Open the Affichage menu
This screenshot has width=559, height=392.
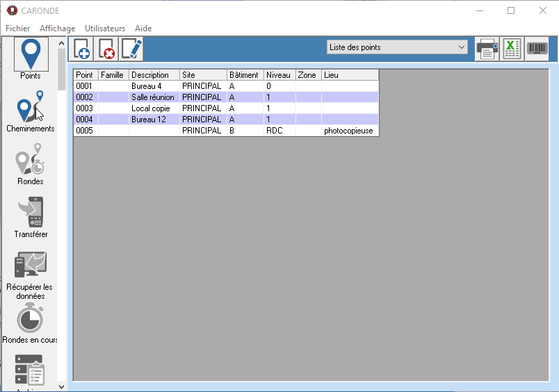(x=57, y=28)
